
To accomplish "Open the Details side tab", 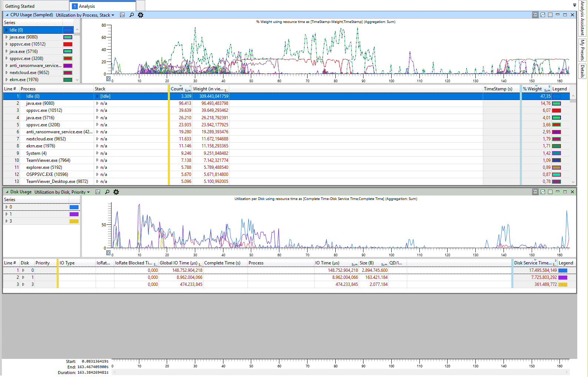I will click(x=582, y=71).
